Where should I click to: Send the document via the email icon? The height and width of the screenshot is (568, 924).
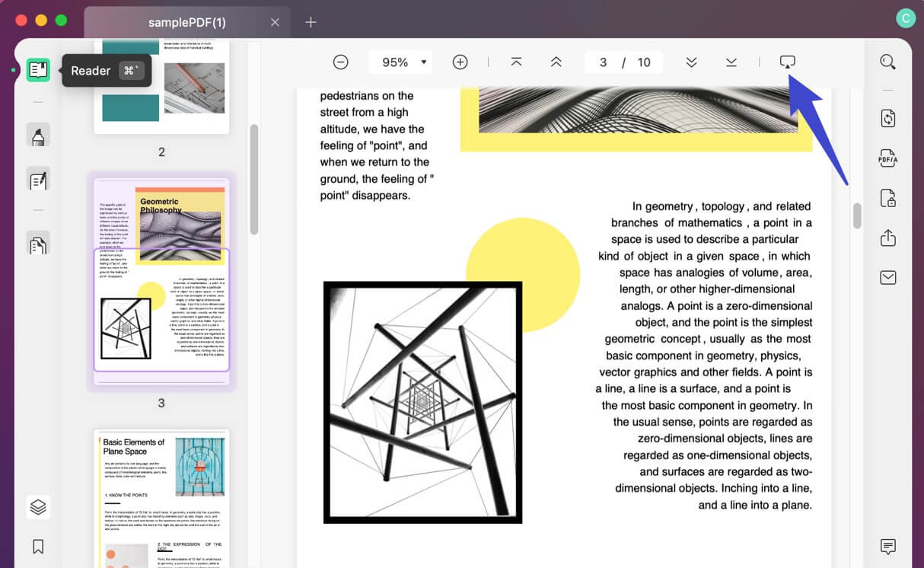(887, 277)
